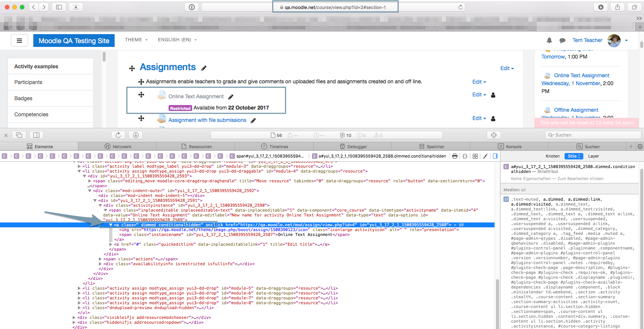644x329 pixels.
Task: Open the Assignments section Edit dropdown
Action: 507,68
